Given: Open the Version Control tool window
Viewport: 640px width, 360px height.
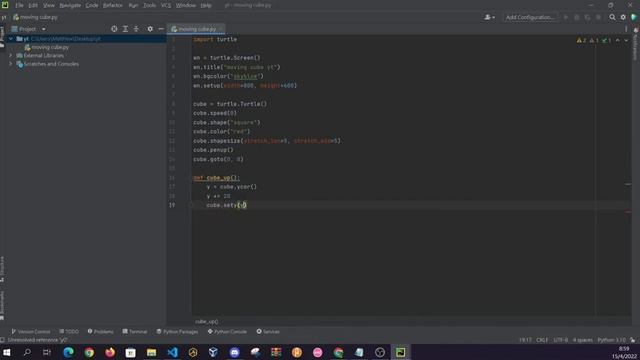Looking at the screenshot, I should [31, 331].
